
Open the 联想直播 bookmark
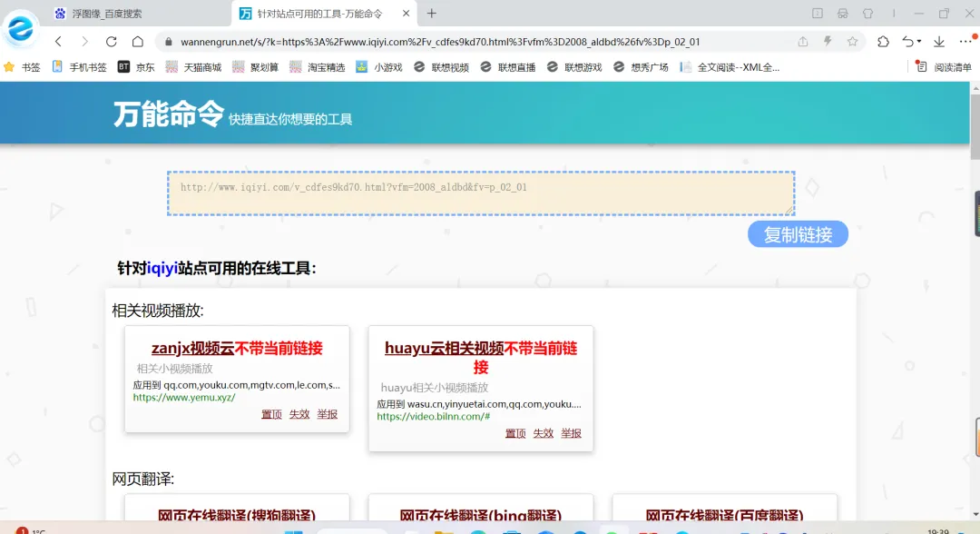tap(507, 67)
